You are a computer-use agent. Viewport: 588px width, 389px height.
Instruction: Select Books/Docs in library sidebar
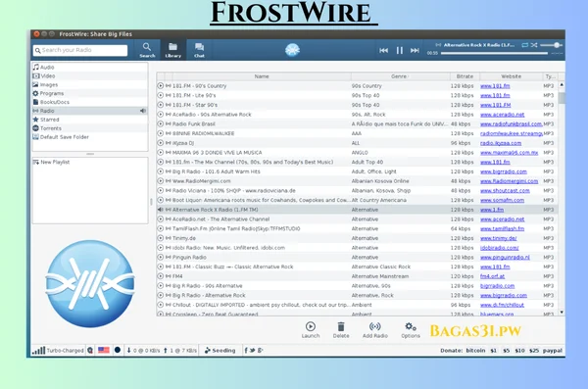point(90,102)
